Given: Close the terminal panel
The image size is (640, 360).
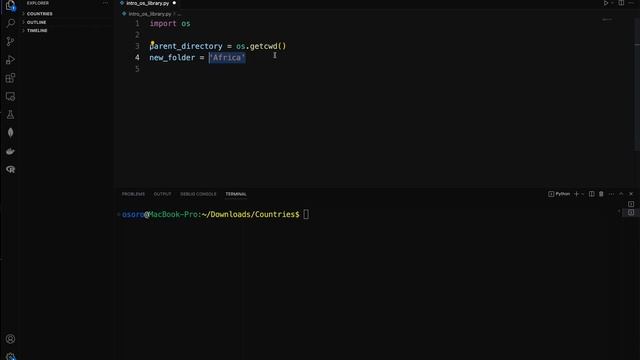Looking at the screenshot, I should 631,194.
